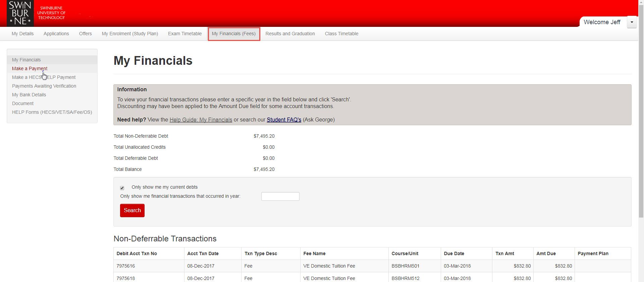View the Exam Timetable tab
The height and width of the screenshot is (282, 644).
185,34
